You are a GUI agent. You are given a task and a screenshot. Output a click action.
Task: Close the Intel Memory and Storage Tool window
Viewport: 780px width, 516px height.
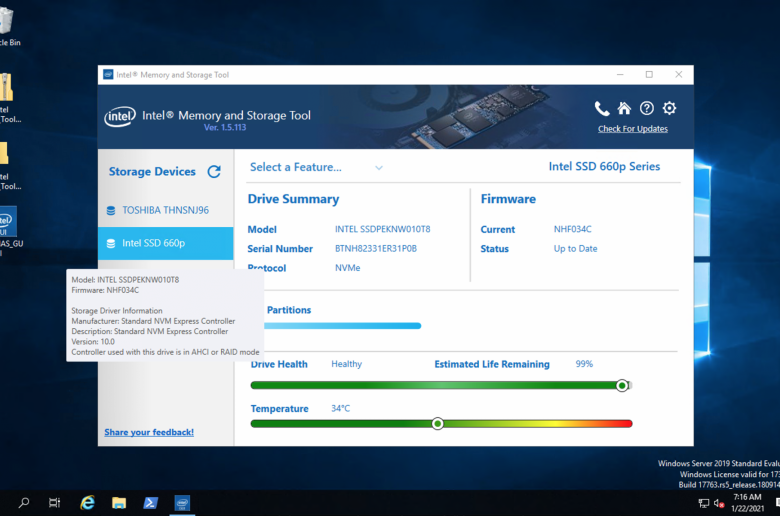tap(679, 75)
